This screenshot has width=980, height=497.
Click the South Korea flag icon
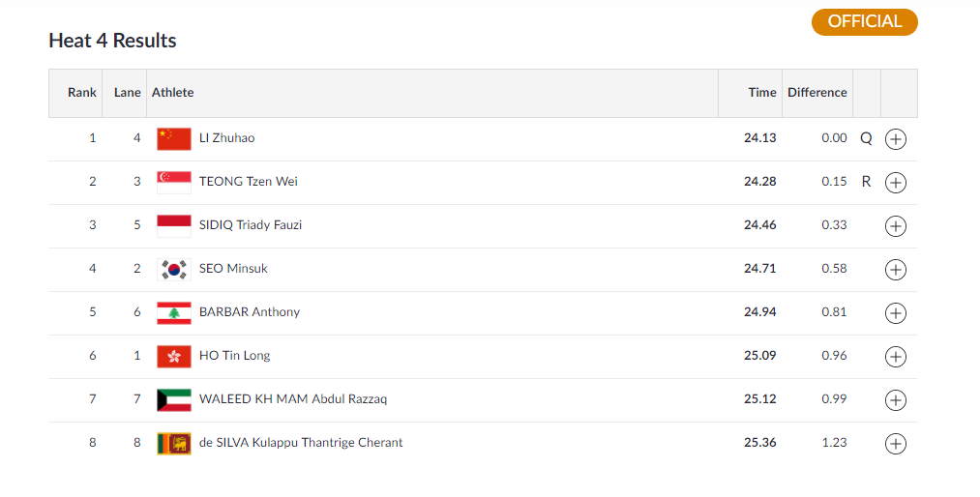(x=174, y=269)
